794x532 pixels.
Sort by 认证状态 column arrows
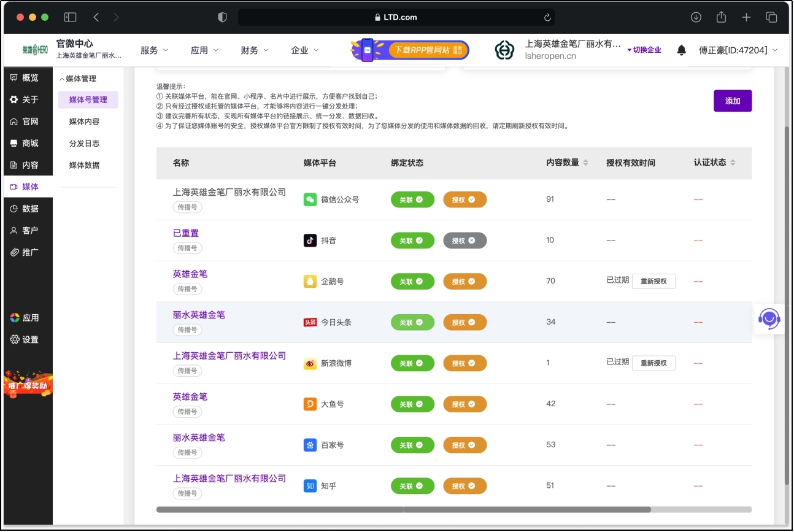coord(733,163)
